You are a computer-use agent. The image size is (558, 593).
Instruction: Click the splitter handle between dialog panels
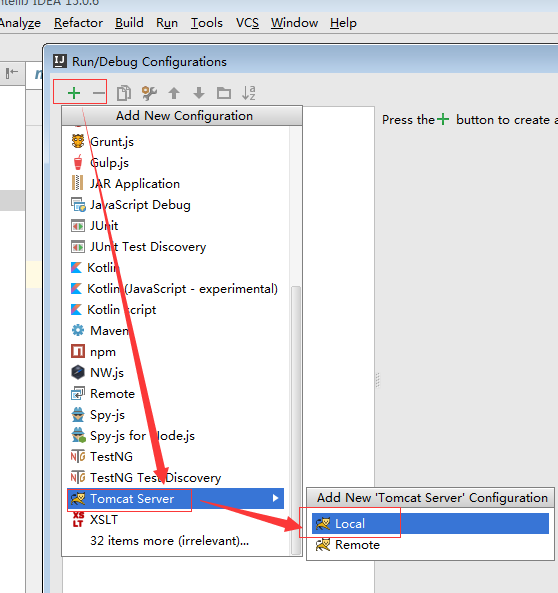pos(377,380)
